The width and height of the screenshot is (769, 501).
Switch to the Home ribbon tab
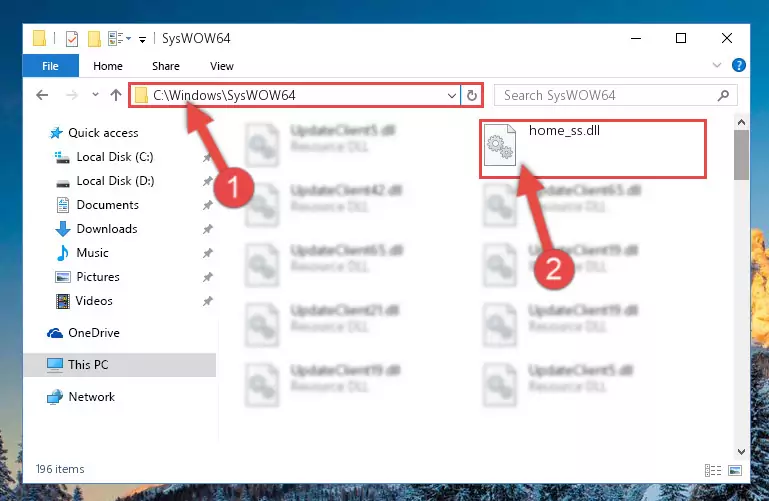(108, 66)
